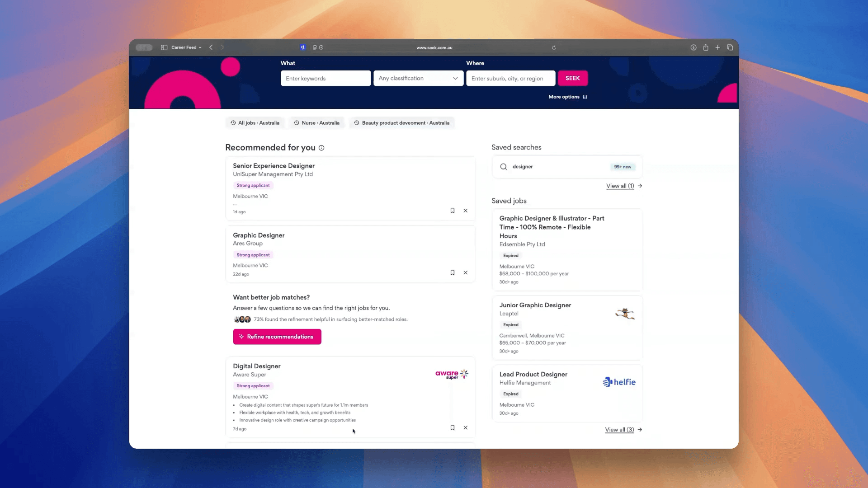This screenshot has width=868, height=488.
Task: Click the helfie company logo
Action: click(619, 382)
